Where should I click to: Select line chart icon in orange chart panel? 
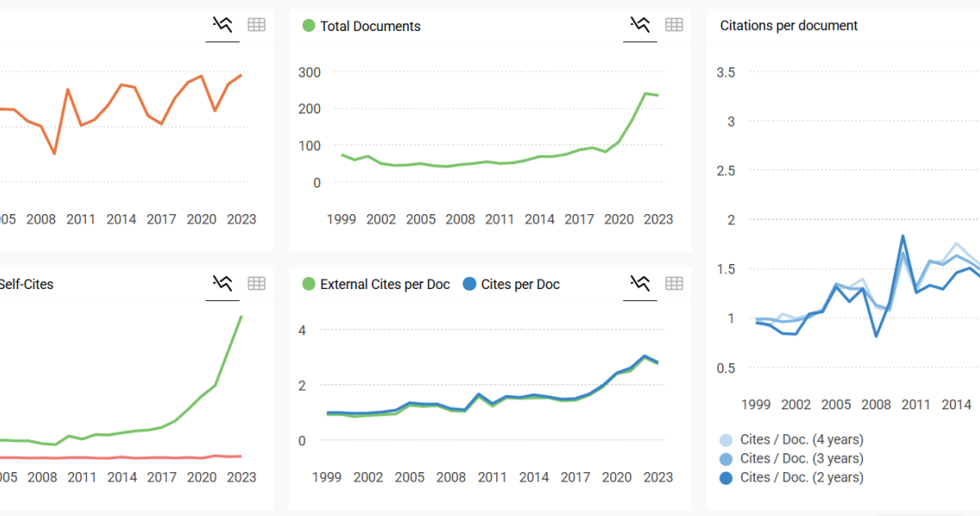[x=223, y=25]
